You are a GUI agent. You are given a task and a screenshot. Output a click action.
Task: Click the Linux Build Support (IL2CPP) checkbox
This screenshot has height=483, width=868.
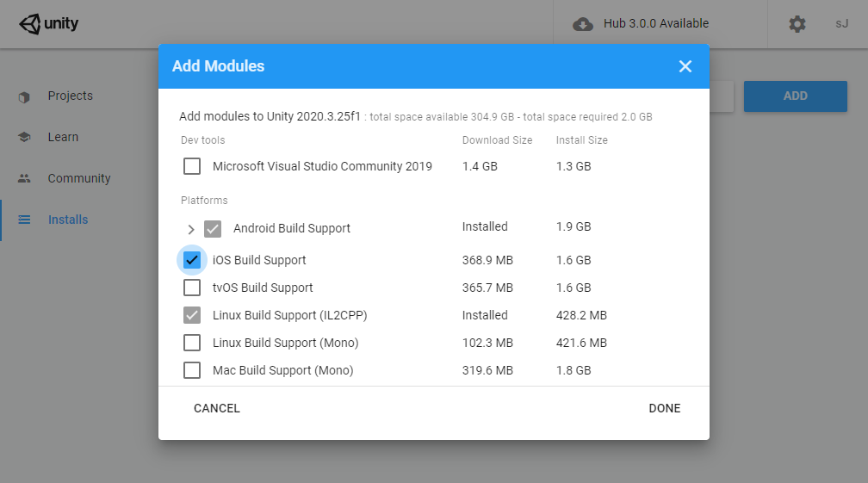[x=192, y=315]
